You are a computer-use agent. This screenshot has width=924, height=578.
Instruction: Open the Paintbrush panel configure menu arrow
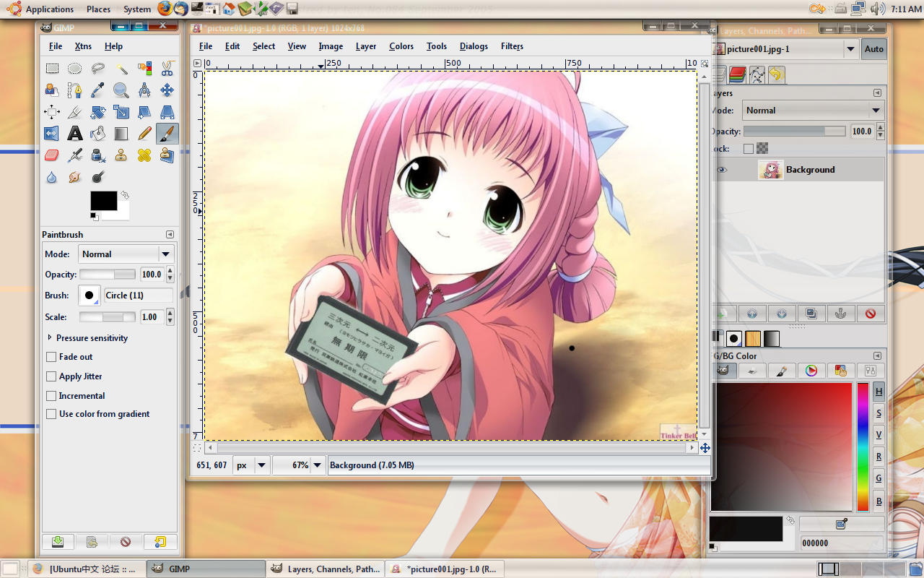[170, 235]
